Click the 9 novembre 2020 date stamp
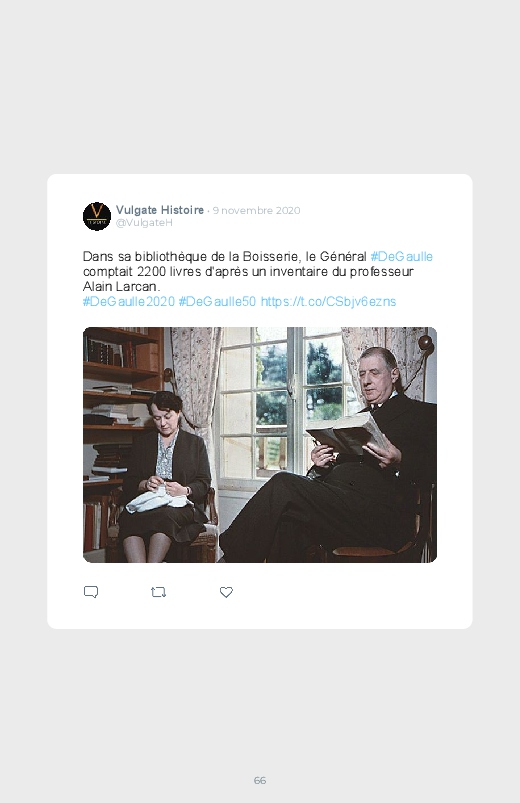The image size is (520, 803). tap(257, 210)
